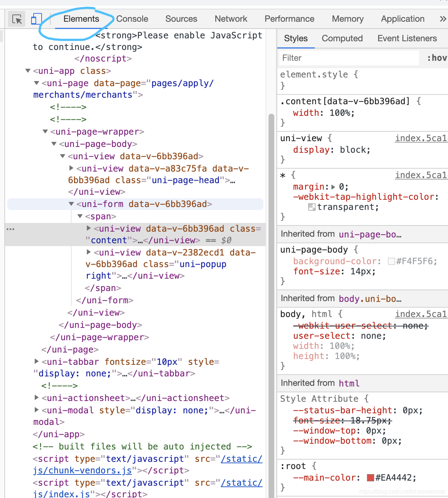Open the row options ellipsis beside content node
Image resolution: width=448 pixels, height=498 pixels.
pyautogui.click(x=10, y=229)
